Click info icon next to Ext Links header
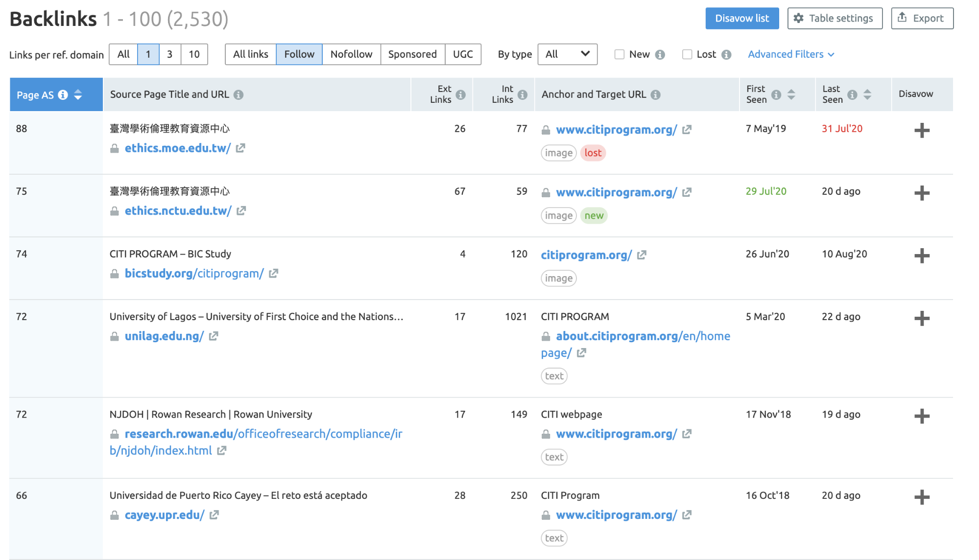The width and height of the screenshot is (979, 560). tap(461, 94)
